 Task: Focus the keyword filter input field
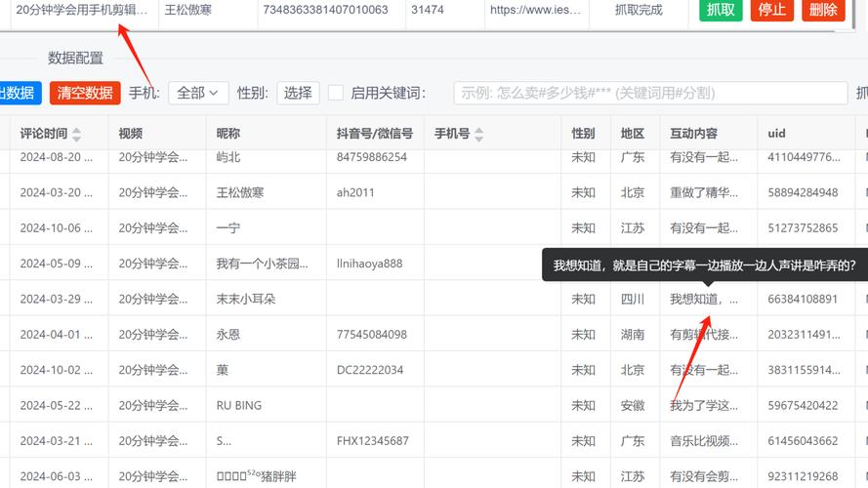649,93
